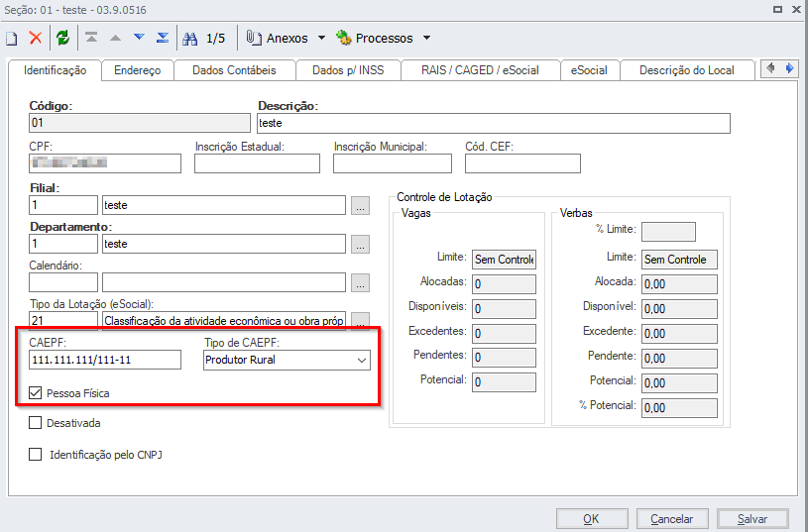This screenshot has width=808, height=532.
Task: Click the Verbas Pendente value field
Action: [x=679, y=359]
